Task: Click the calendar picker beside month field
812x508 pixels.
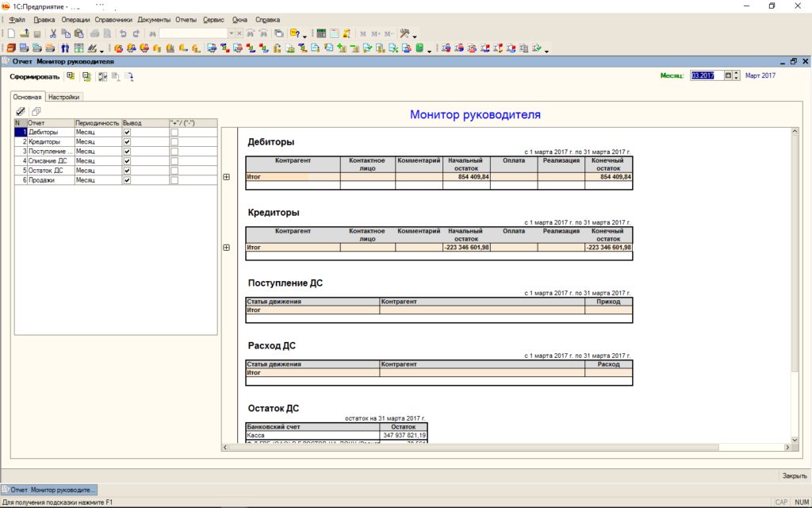Action: pos(729,75)
